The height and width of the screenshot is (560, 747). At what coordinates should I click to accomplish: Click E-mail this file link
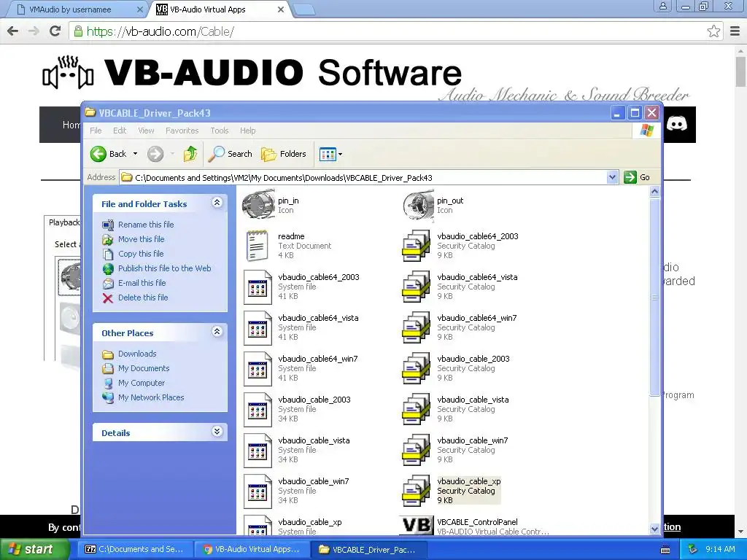(142, 283)
